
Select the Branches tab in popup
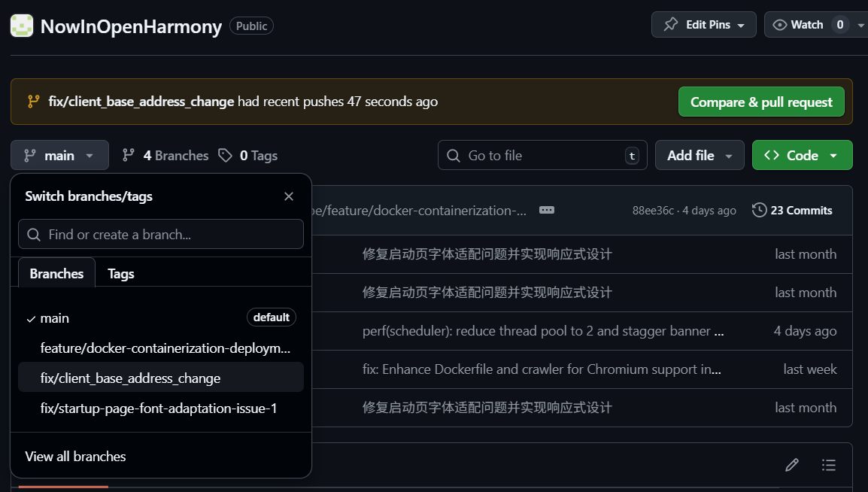[56, 274]
